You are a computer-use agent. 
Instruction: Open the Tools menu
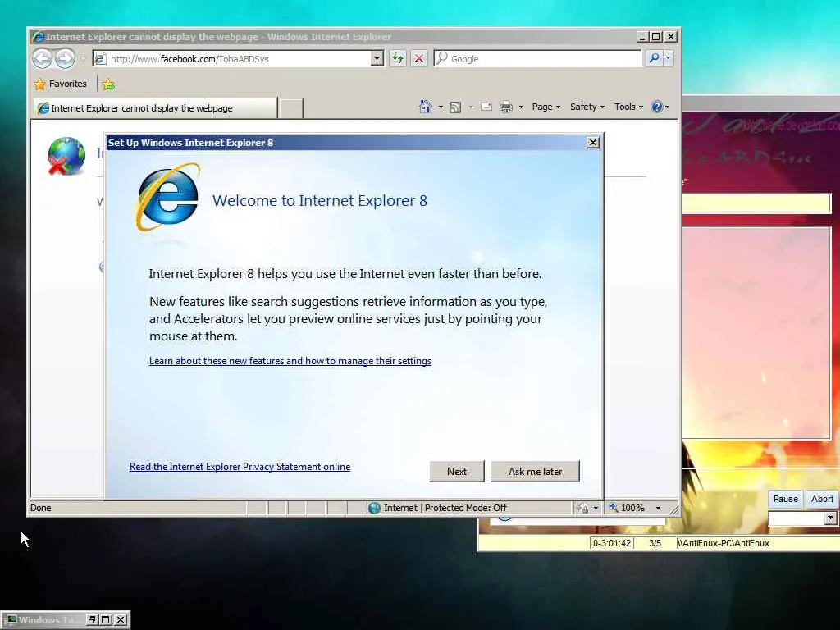tap(628, 107)
